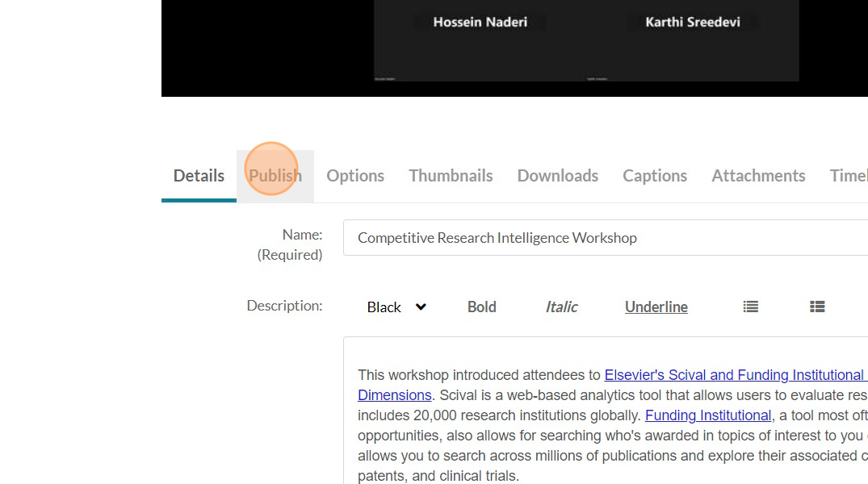Apply Italic formatting
Screen dimensions: 868x484
(561, 307)
